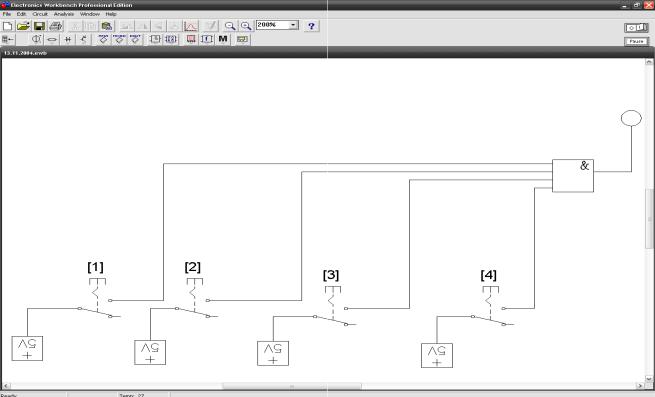
Task: Click the Cut toolbar icon
Action: (x=75, y=26)
